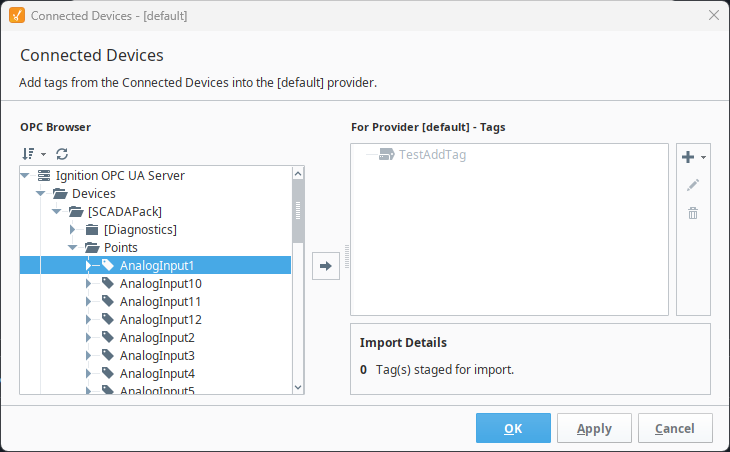Click the AnalogInput10 tag icon
The image size is (730, 452).
point(108,283)
